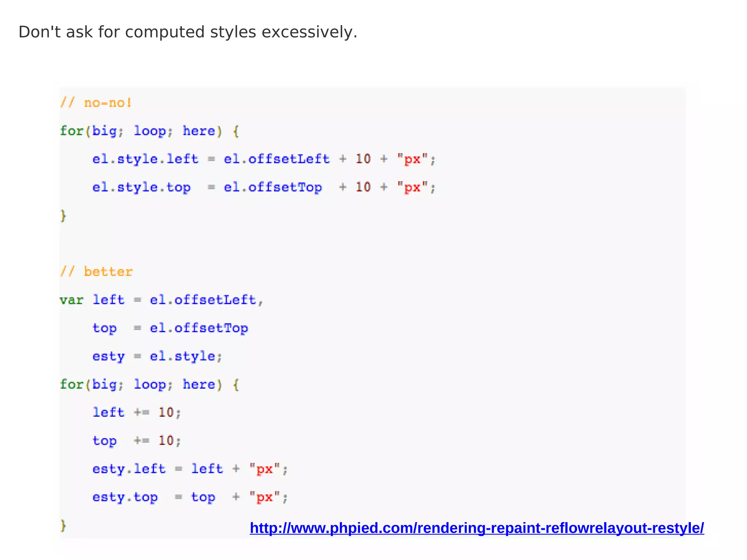Click the heading 'Don't ask for computed styles excessively.'
Screen dimensions: 747x560
[x=188, y=32]
